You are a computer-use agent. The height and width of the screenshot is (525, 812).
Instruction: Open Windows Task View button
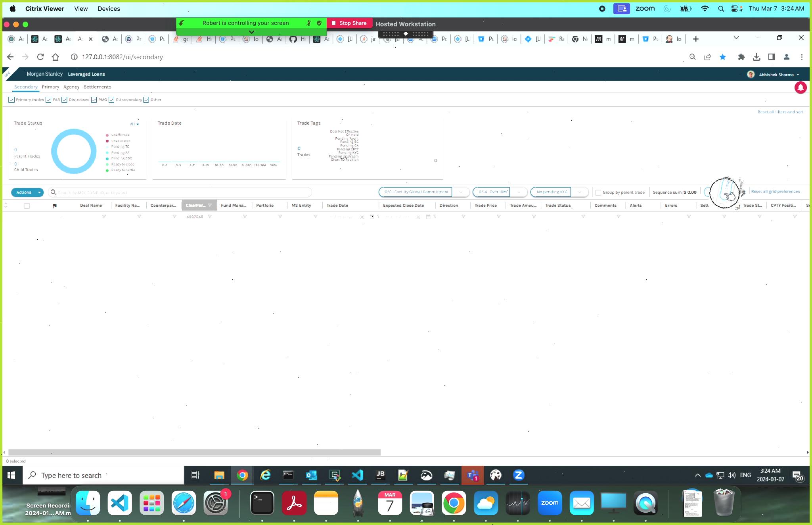tap(195, 475)
